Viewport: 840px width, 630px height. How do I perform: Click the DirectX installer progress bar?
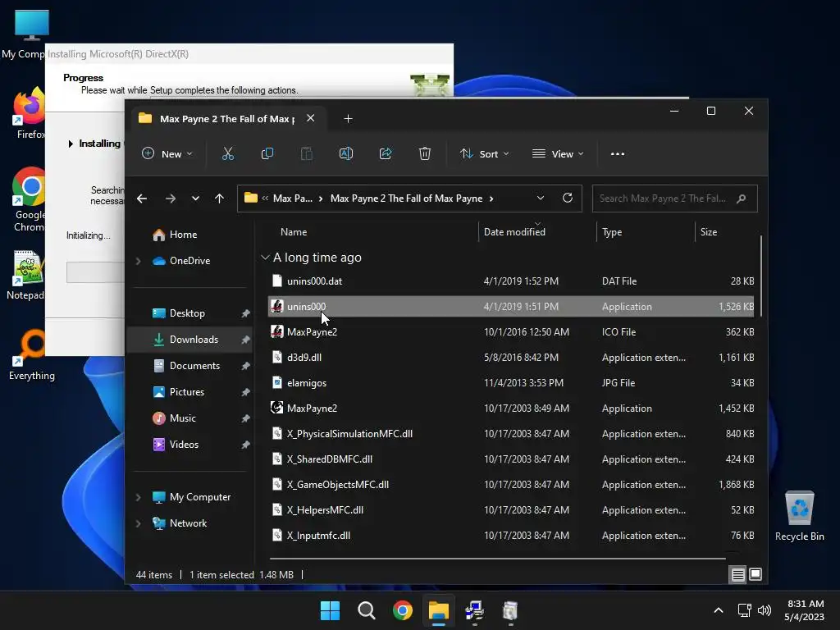coord(95,272)
